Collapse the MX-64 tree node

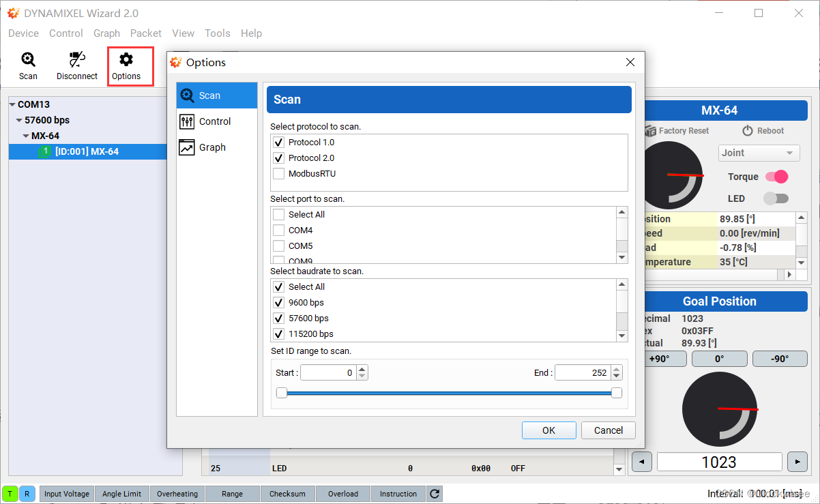point(26,136)
